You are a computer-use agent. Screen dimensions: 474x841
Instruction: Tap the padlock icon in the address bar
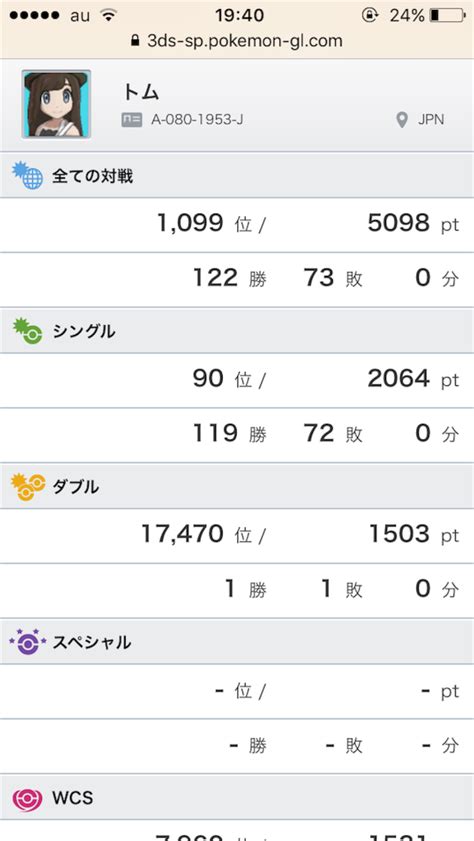(135, 41)
